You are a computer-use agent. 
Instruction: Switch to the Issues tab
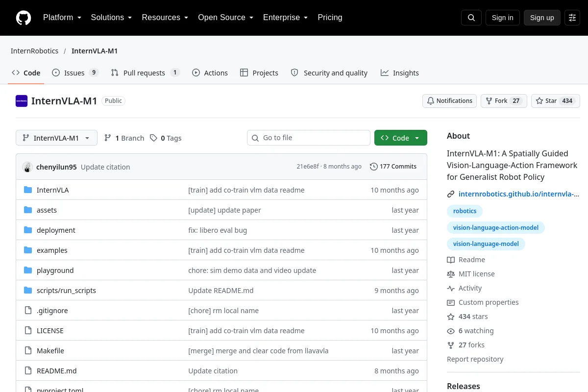point(75,73)
